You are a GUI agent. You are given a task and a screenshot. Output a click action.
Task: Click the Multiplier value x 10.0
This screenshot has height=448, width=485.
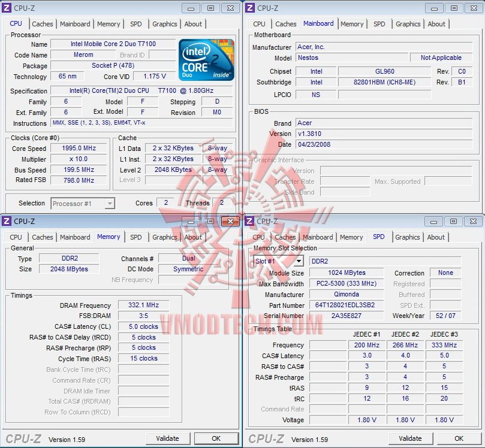click(x=79, y=159)
